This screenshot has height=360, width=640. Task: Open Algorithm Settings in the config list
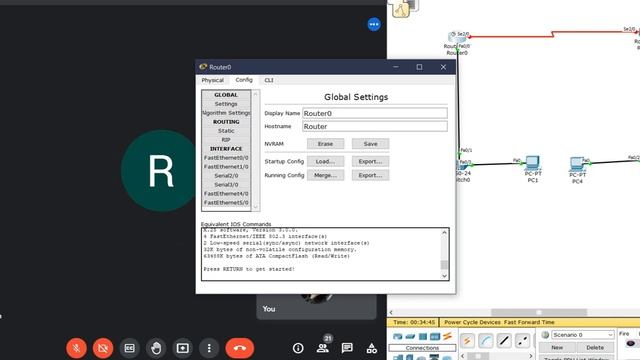coord(226,113)
